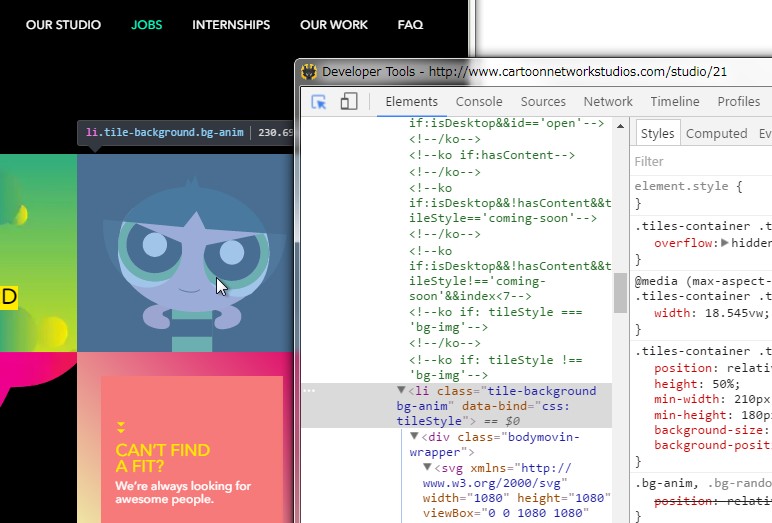Select the comment 'if:isDesktop&&id=='open'-->'
The height and width of the screenshot is (523, 772).
(x=506, y=123)
